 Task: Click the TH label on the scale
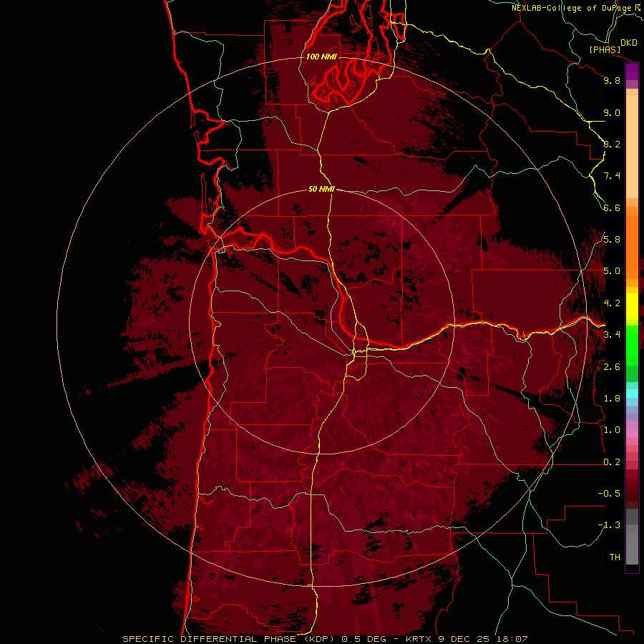pos(615,557)
